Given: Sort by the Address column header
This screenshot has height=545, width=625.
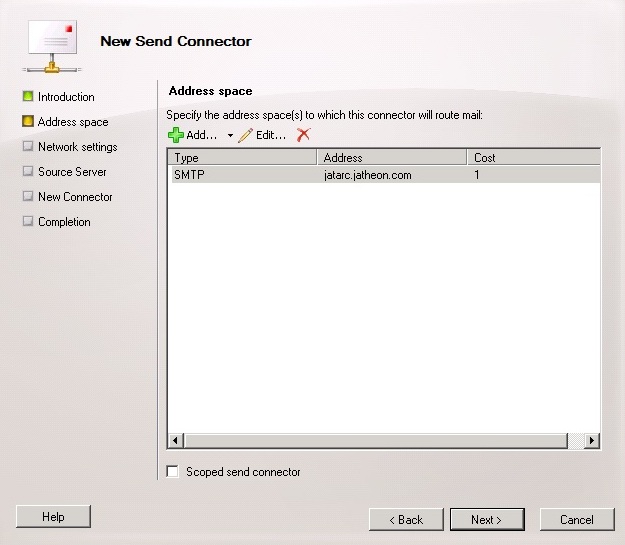Looking at the screenshot, I should tap(392, 157).
